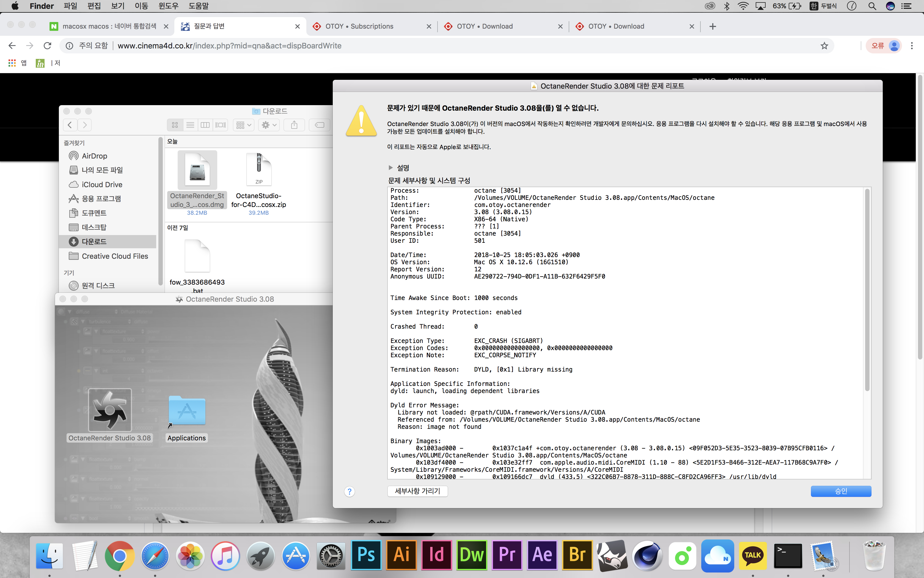Viewport: 924px width, 578px height.
Task: Open a new Chrome tab
Action: coord(713,26)
